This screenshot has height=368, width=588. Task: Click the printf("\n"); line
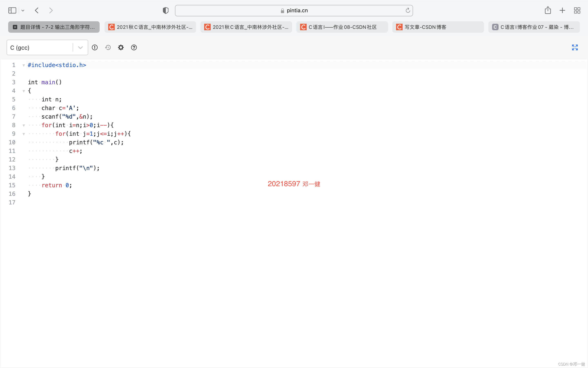click(x=78, y=168)
